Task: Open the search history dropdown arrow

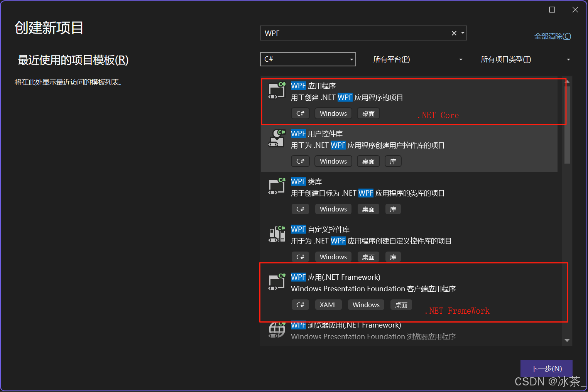Action: coord(463,33)
